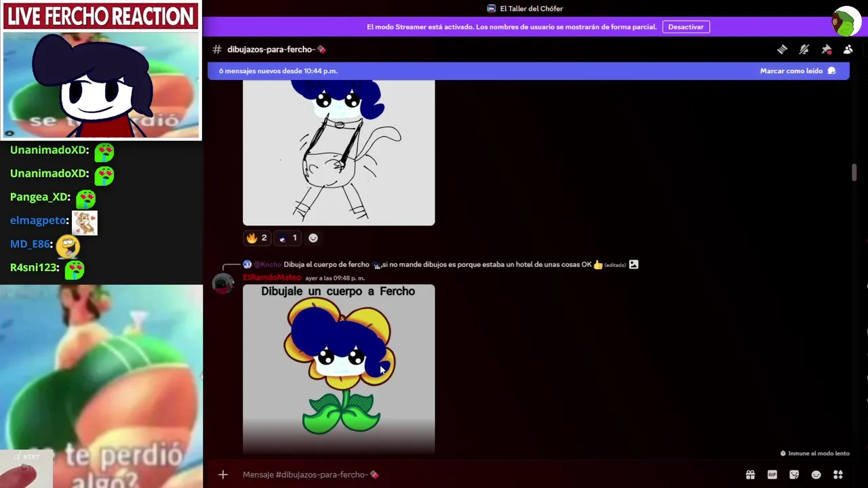
Task: Open the add reaction smiley button
Action: click(313, 238)
